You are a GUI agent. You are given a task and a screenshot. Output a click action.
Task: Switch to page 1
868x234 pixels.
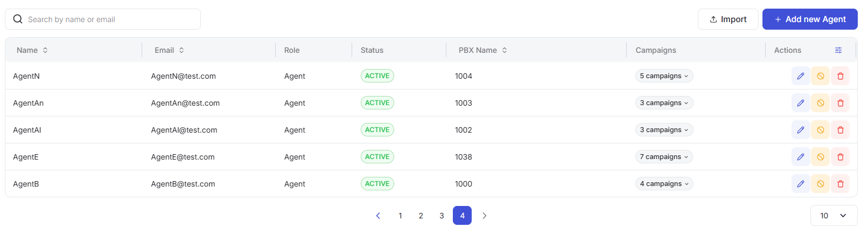(x=400, y=216)
